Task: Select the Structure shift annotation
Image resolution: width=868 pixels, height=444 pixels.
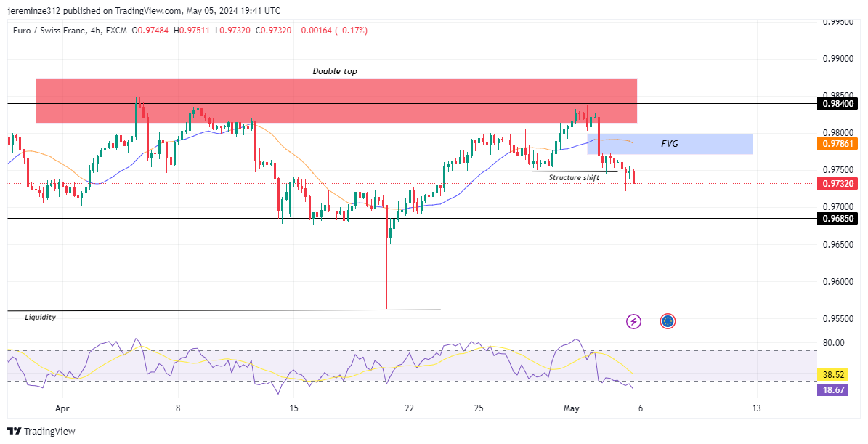Action: tap(574, 177)
